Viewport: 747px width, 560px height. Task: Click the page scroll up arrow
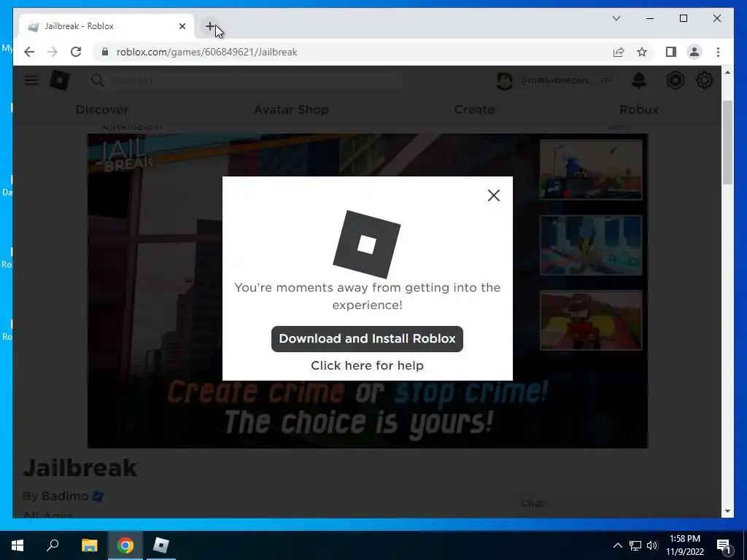727,72
